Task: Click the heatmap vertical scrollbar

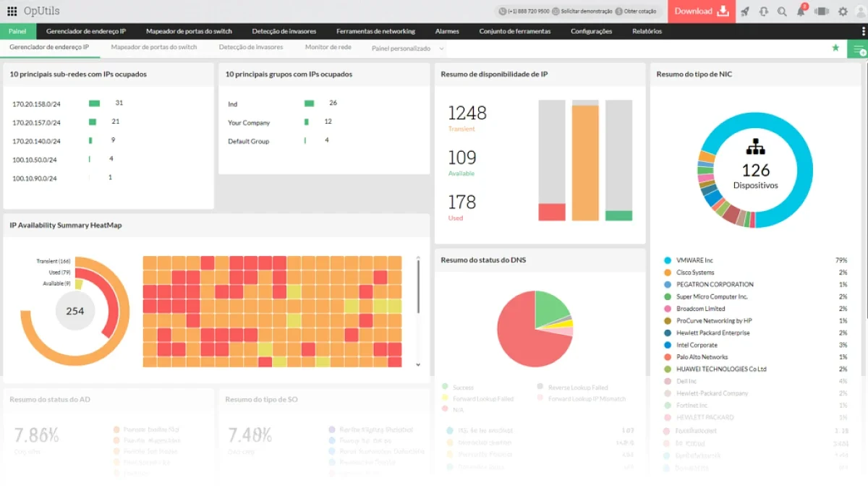Action: pyautogui.click(x=418, y=287)
